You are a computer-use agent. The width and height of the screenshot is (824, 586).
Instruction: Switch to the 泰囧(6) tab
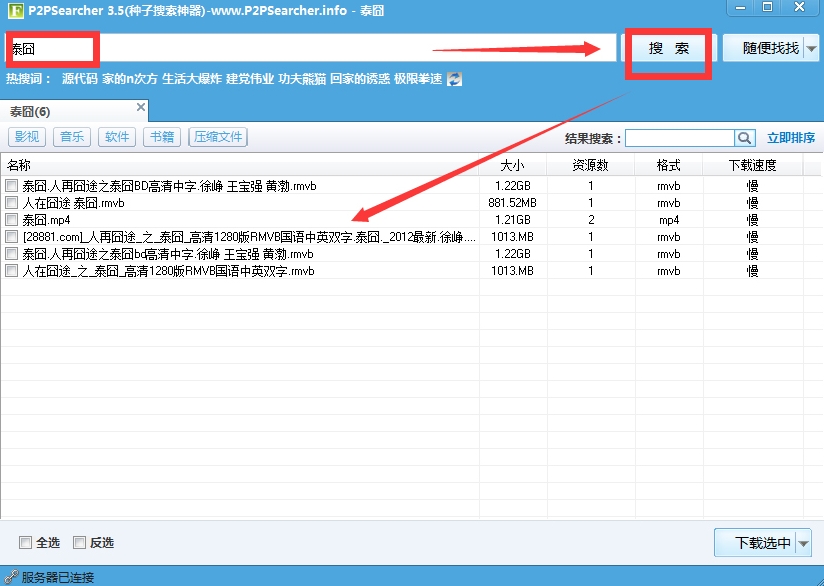tap(31, 111)
